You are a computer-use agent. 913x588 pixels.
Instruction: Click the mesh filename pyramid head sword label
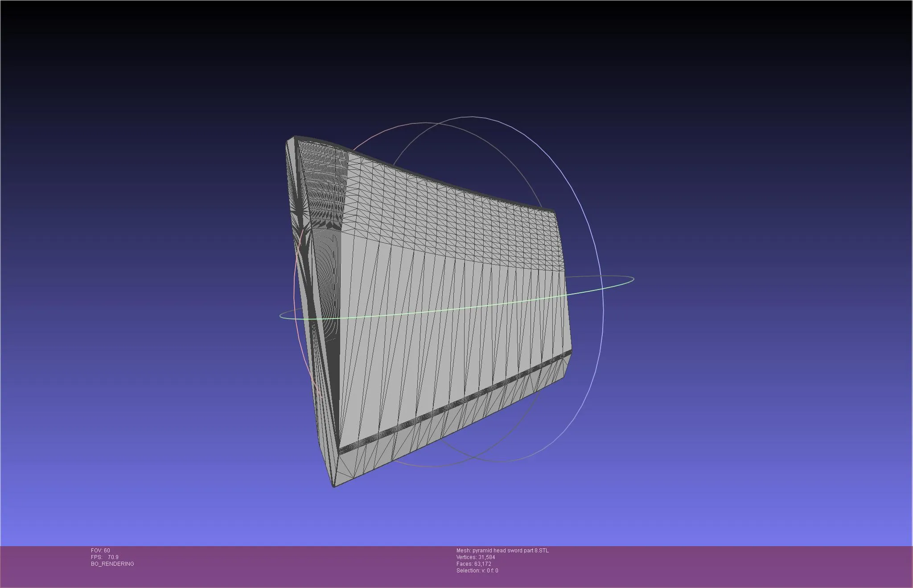(x=502, y=551)
